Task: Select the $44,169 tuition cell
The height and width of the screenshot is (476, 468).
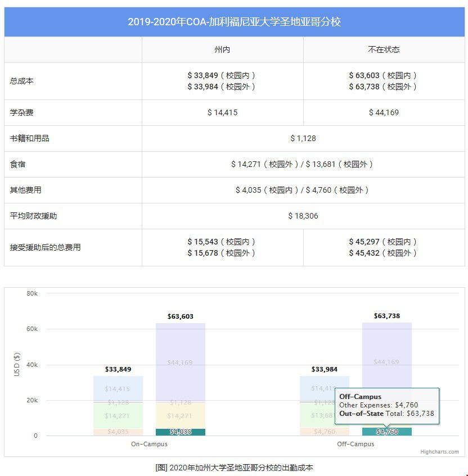Action: point(385,112)
